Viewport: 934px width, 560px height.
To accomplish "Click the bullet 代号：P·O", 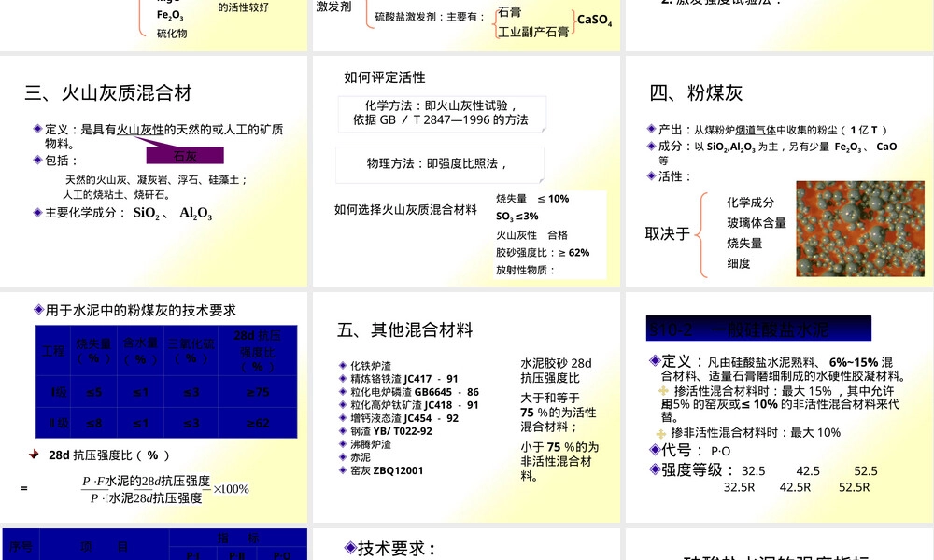I will [690, 451].
